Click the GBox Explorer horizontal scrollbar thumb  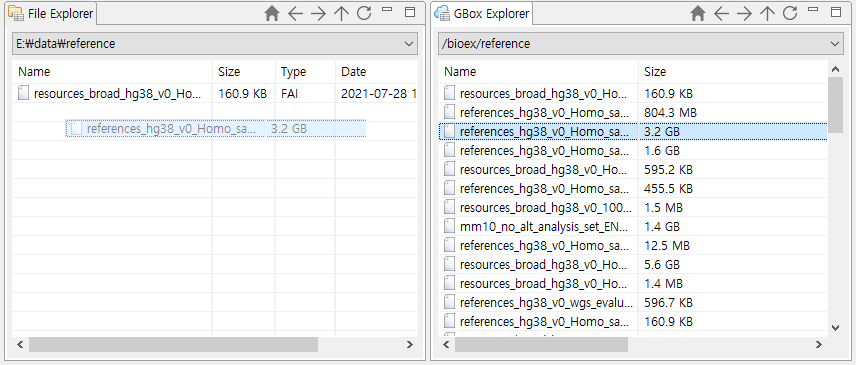coord(542,344)
